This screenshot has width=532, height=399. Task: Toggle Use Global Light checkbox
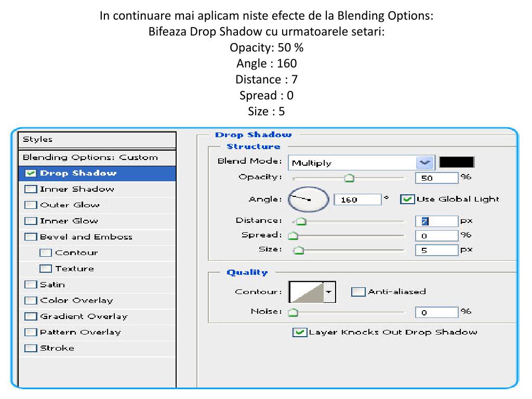407,199
